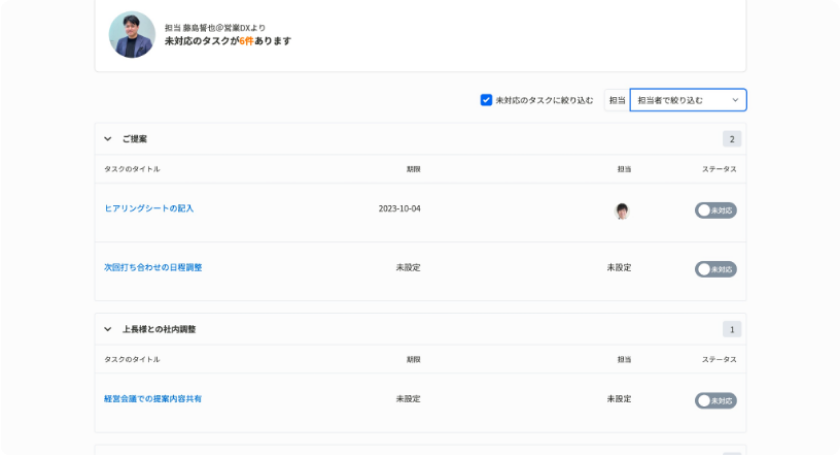The width and height of the screenshot is (840, 456).
Task: Click 未設定 assignee on 経営会議での提案内容共有 row
Action: pyautogui.click(x=619, y=399)
